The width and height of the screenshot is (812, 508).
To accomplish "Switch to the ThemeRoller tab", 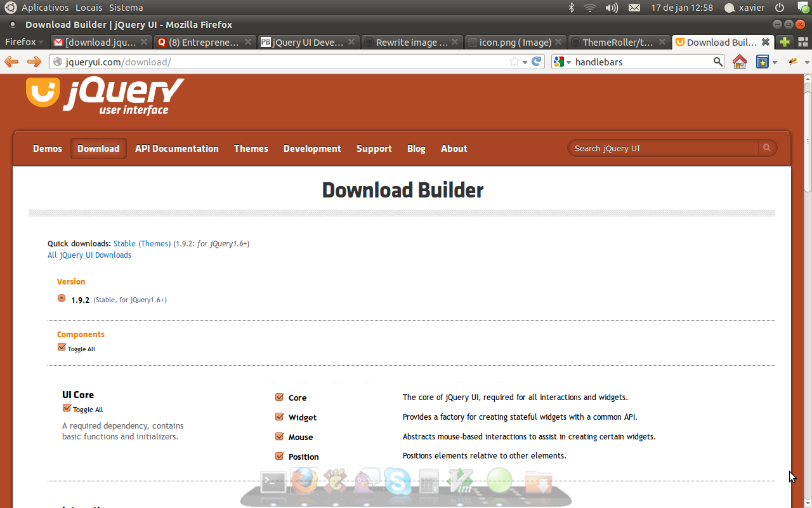I will pyautogui.click(x=618, y=43).
